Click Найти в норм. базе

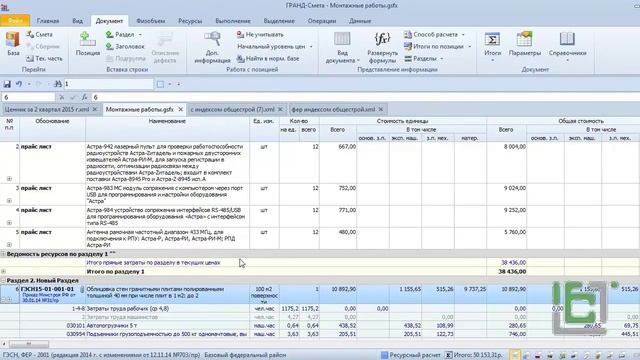[268, 58]
